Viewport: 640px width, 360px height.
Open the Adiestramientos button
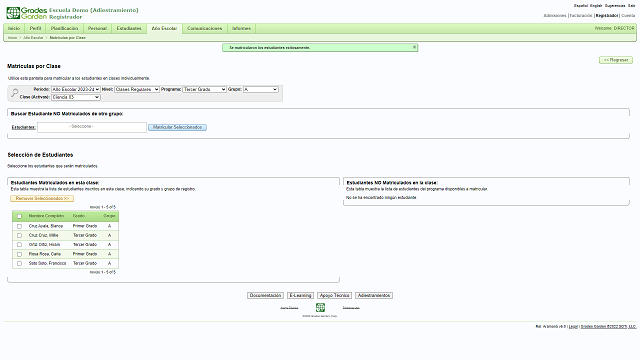pyautogui.click(x=374, y=296)
